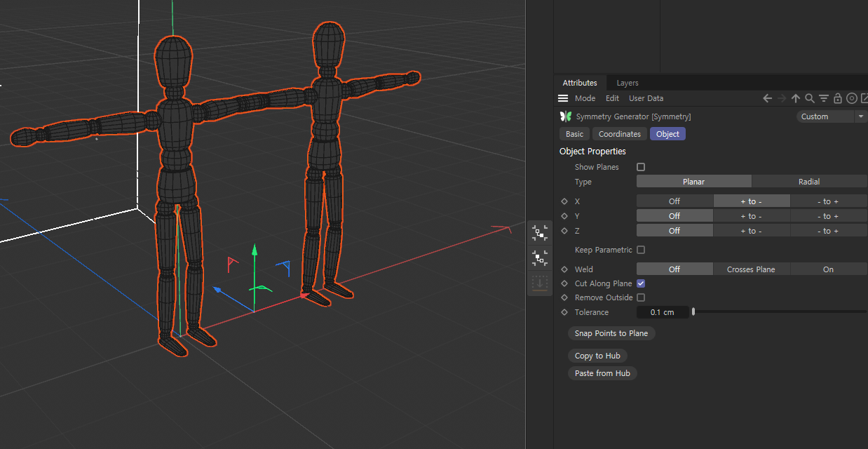Viewport: 868px width, 449px height.
Task: Set Z symmetry to - to +
Action: (x=829, y=231)
